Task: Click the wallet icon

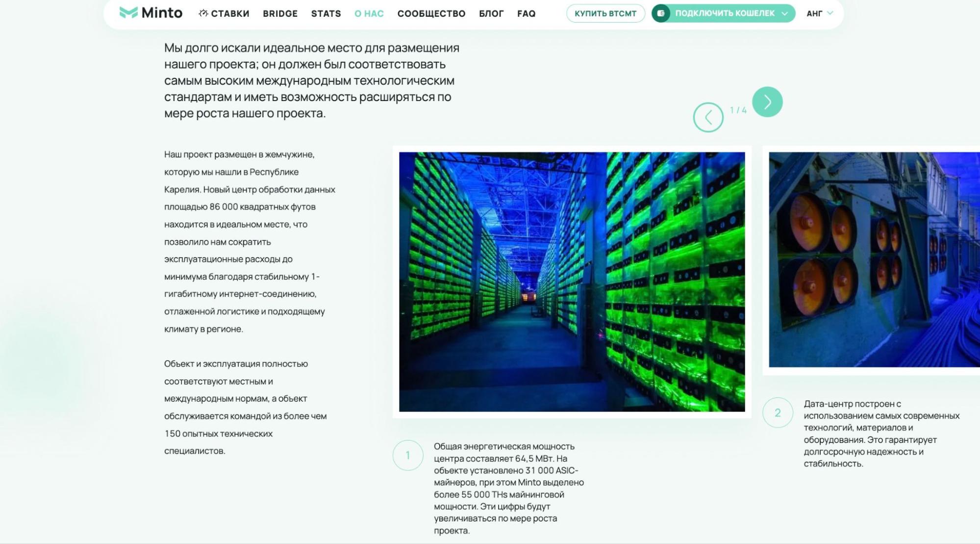Action: click(661, 13)
